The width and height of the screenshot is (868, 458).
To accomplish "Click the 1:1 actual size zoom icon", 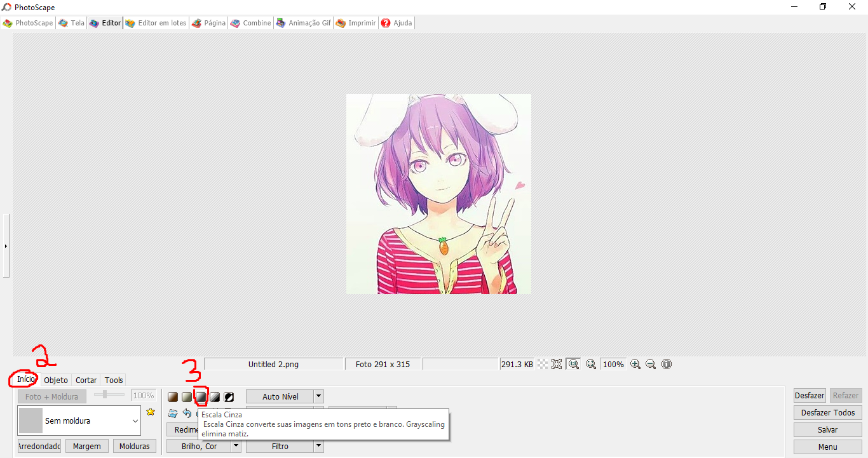I will 573,364.
